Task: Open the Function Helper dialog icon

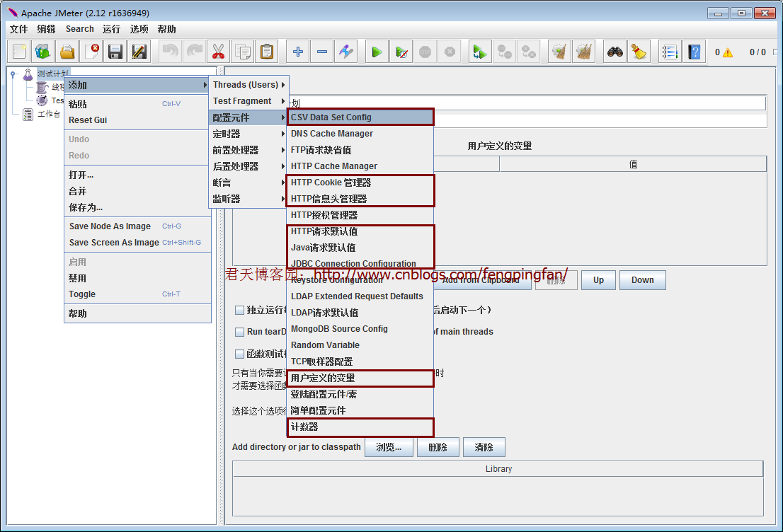Action: coord(670,52)
